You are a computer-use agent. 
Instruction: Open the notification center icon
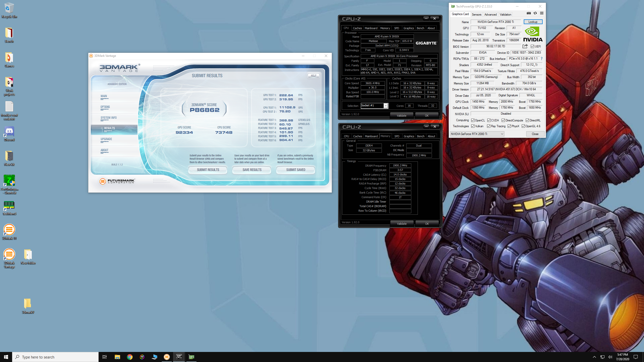coord(636,357)
